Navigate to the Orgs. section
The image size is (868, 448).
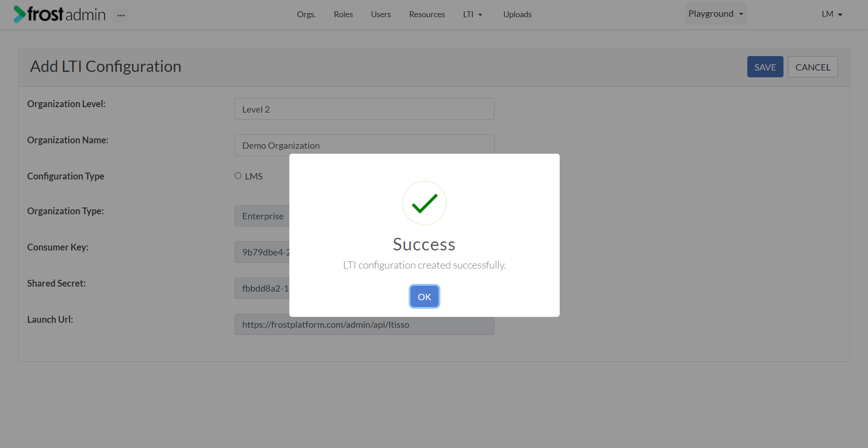[x=306, y=14]
